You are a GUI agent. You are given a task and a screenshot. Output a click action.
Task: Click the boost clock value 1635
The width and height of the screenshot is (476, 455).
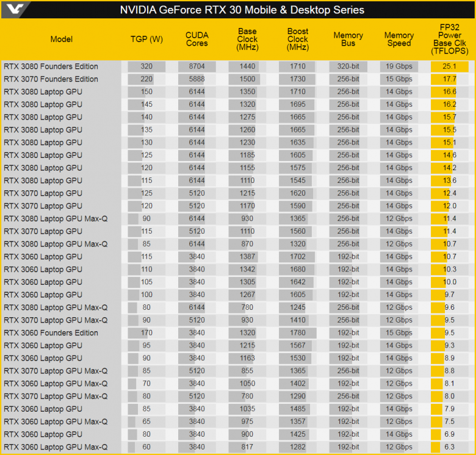coord(298,143)
